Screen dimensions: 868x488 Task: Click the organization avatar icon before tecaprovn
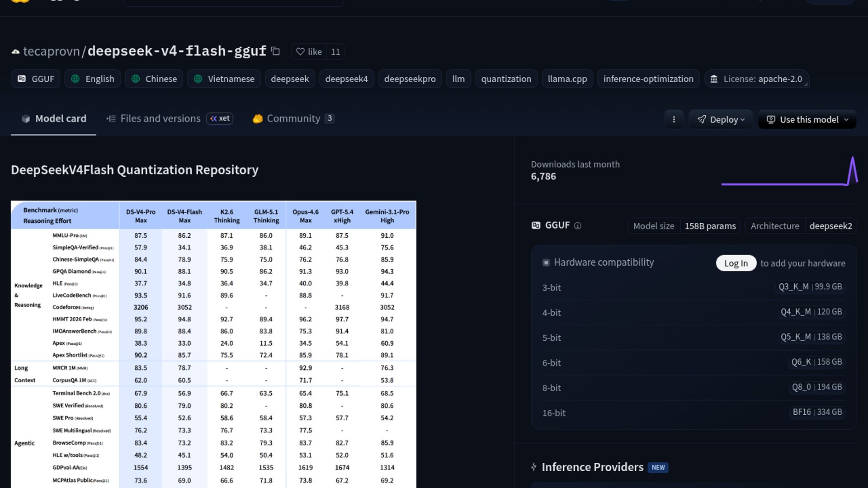(15, 52)
